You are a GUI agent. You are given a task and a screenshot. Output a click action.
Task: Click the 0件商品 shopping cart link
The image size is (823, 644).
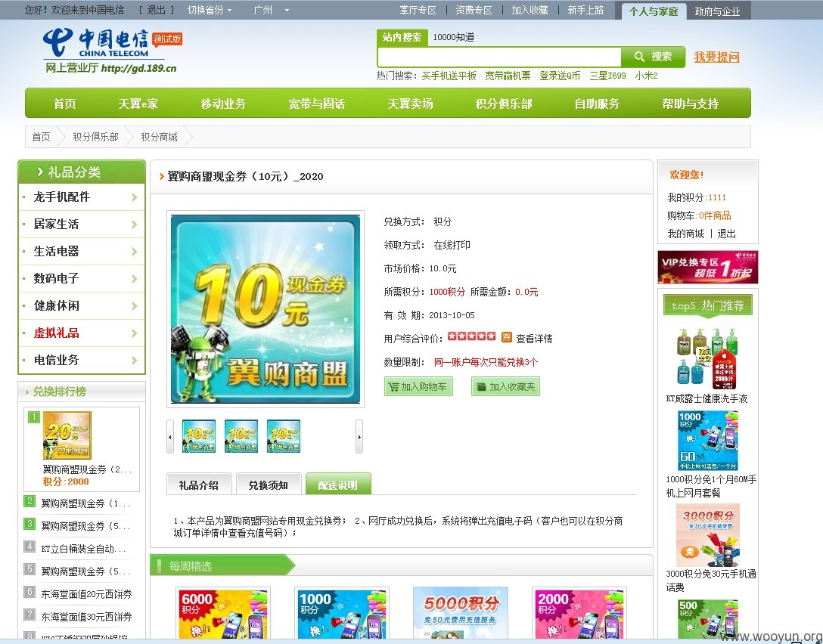715,215
